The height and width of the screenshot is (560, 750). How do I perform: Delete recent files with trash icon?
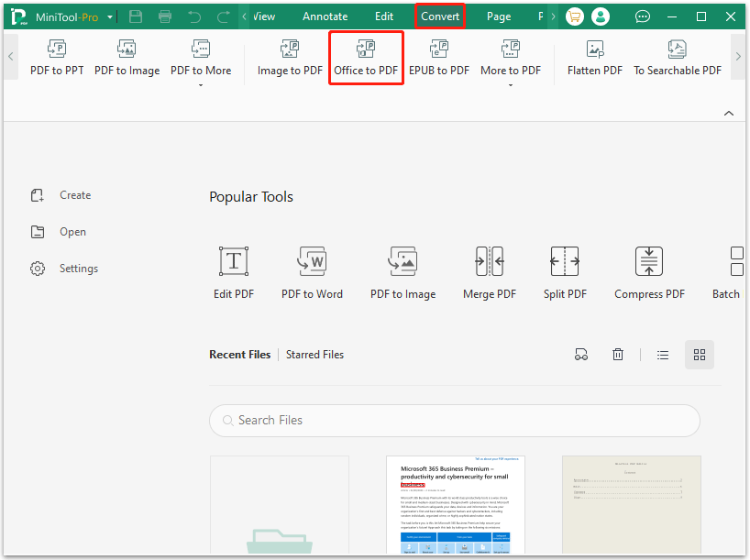pyautogui.click(x=619, y=355)
